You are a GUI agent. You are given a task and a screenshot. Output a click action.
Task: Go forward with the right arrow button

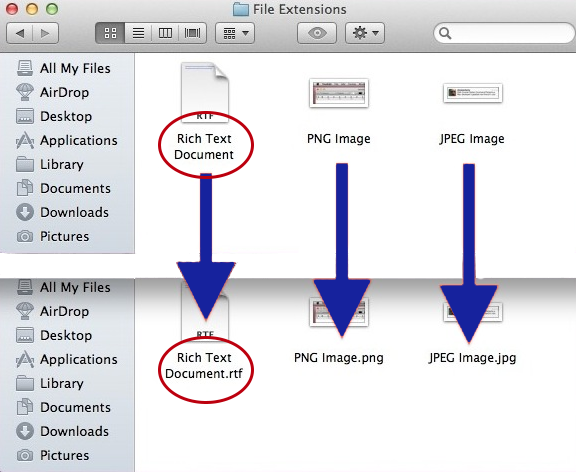46,33
